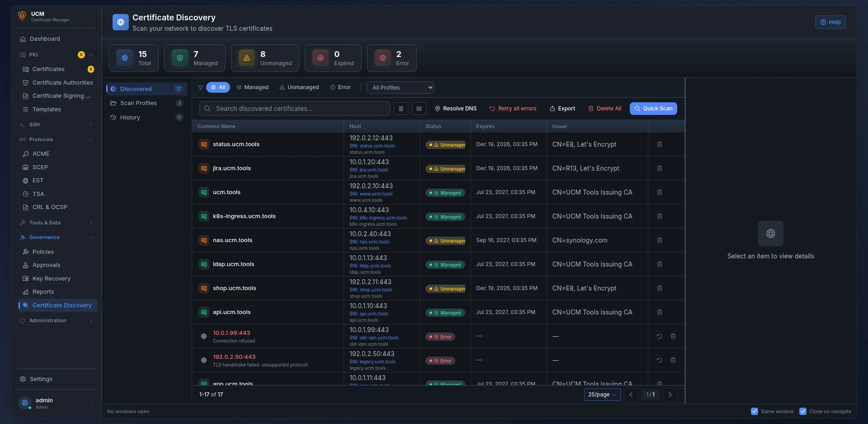This screenshot has height=424, width=868.
Task: Click the funnel filter icon
Action: [200, 87]
